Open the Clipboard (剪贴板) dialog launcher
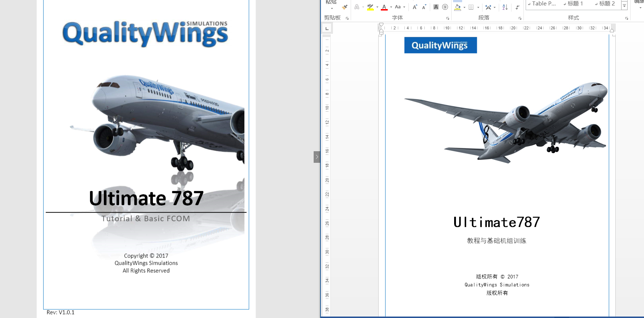644x318 pixels. [347, 18]
